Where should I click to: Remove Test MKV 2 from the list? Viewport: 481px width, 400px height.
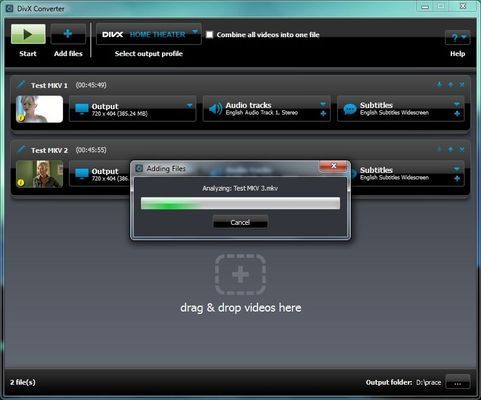(462, 149)
